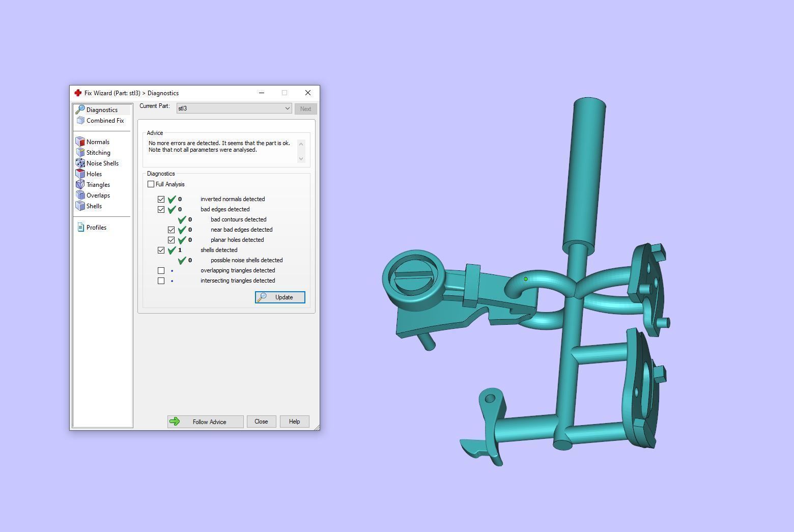Image resolution: width=794 pixels, height=532 pixels.
Task: Click the Close button
Action: (x=261, y=422)
